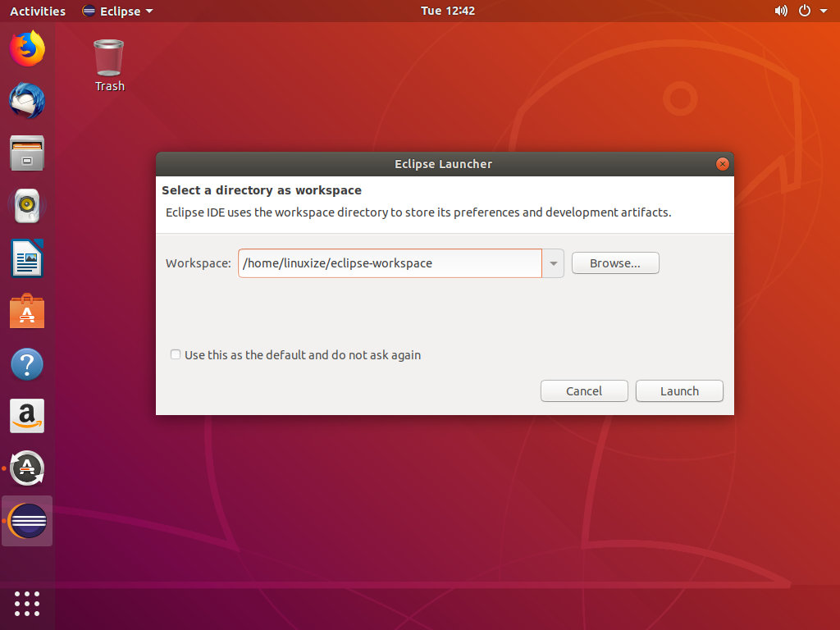Enable 'Use this as the default' checkbox
Viewport: 840px width, 630px height.
pyautogui.click(x=176, y=354)
